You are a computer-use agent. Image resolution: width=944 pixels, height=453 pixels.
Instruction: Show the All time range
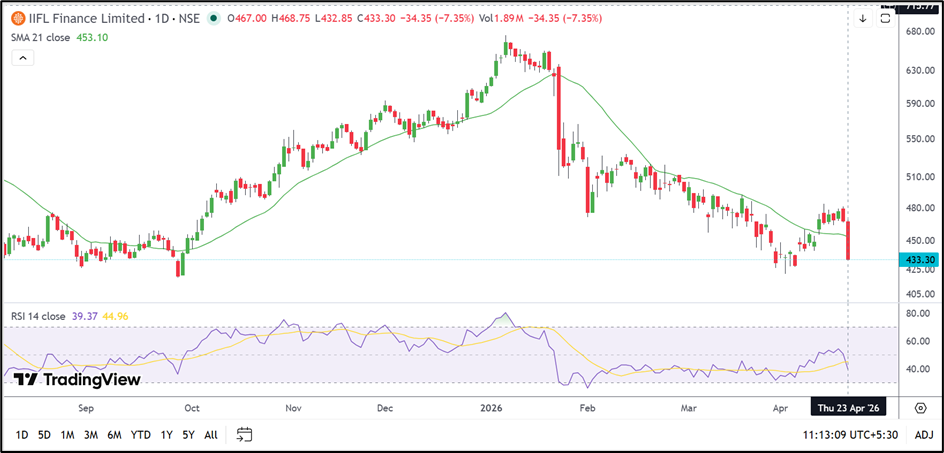point(210,435)
